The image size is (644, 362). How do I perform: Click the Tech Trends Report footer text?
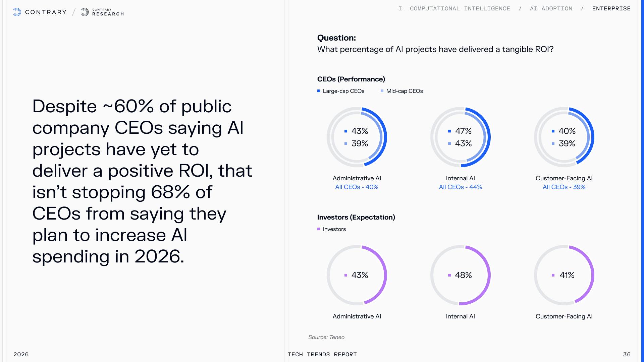click(x=322, y=354)
